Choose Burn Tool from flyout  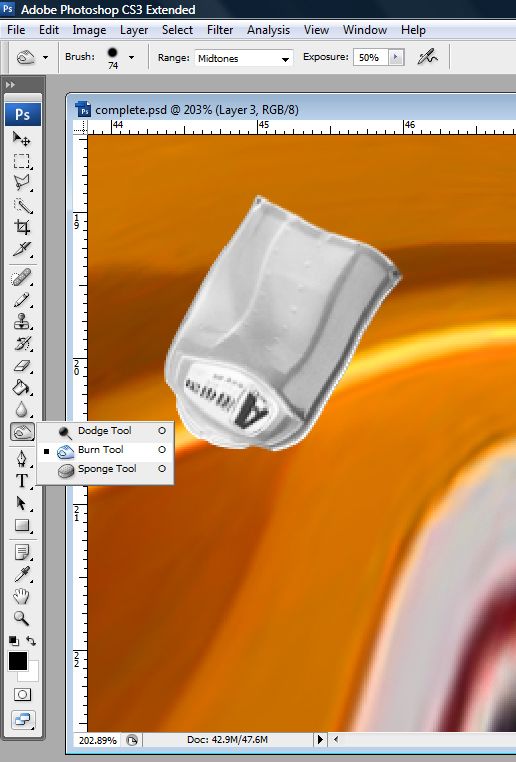pyautogui.click(x=104, y=450)
